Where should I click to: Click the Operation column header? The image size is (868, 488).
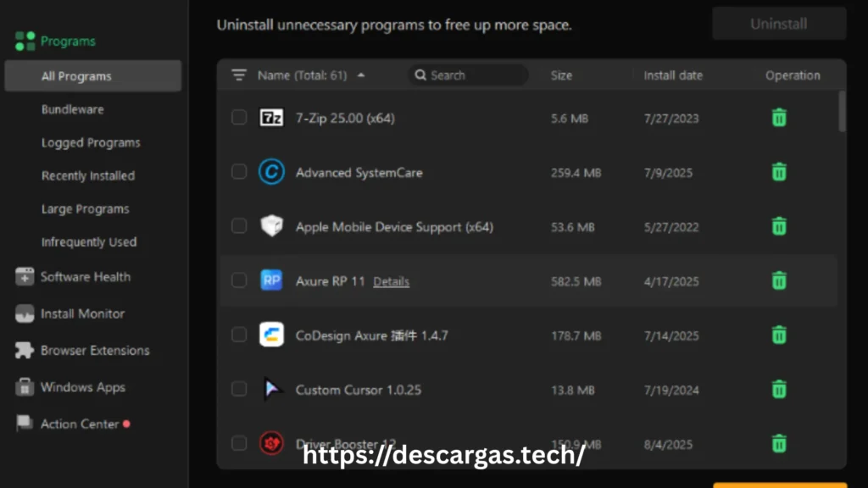(793, 75)
